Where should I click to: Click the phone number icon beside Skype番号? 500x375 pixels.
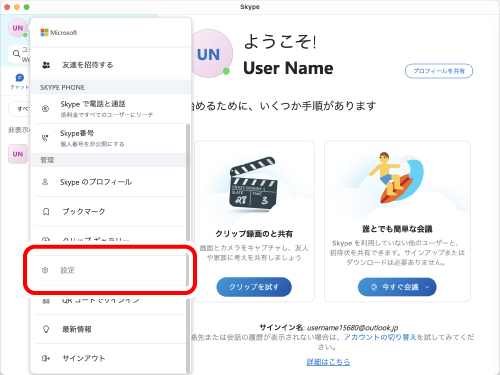click(45, 138)
